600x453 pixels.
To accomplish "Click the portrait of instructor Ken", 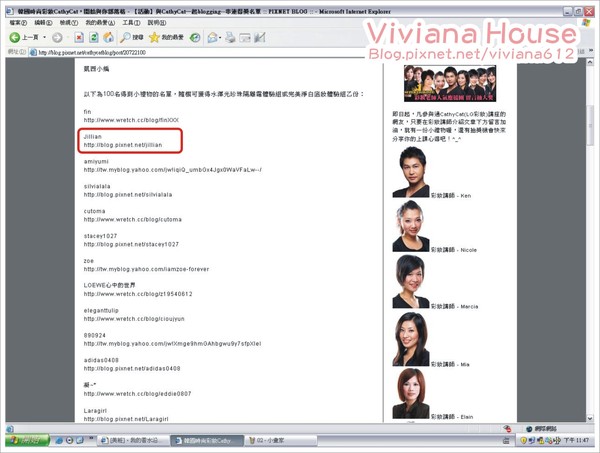I will 411,172.
